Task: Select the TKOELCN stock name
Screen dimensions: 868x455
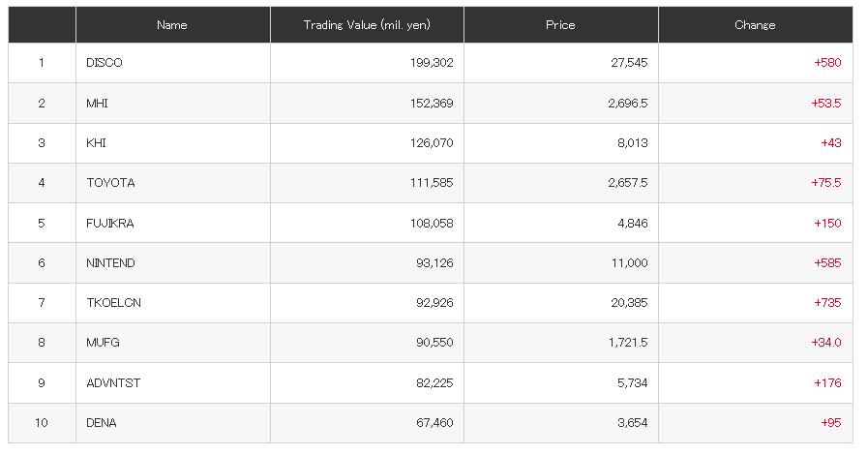Action: coord(113,303)
